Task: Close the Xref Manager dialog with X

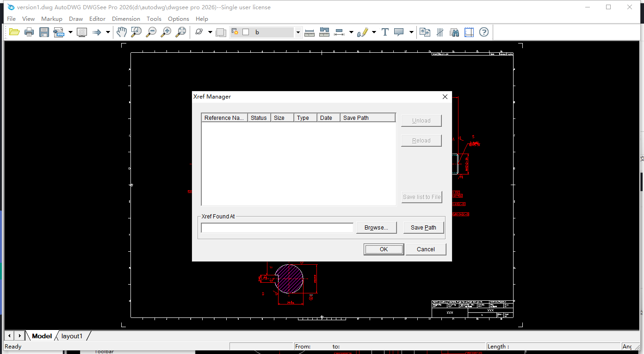Action: [445, 97]
